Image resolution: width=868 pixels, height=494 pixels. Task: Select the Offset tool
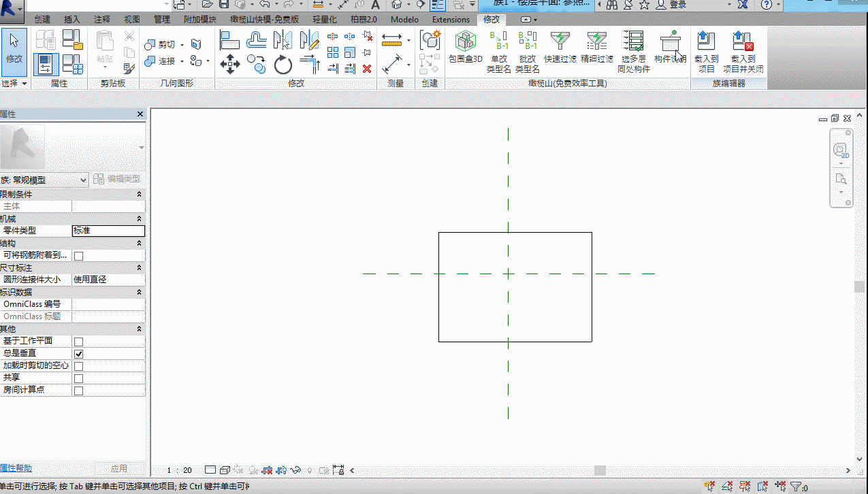tap(257, 40)
